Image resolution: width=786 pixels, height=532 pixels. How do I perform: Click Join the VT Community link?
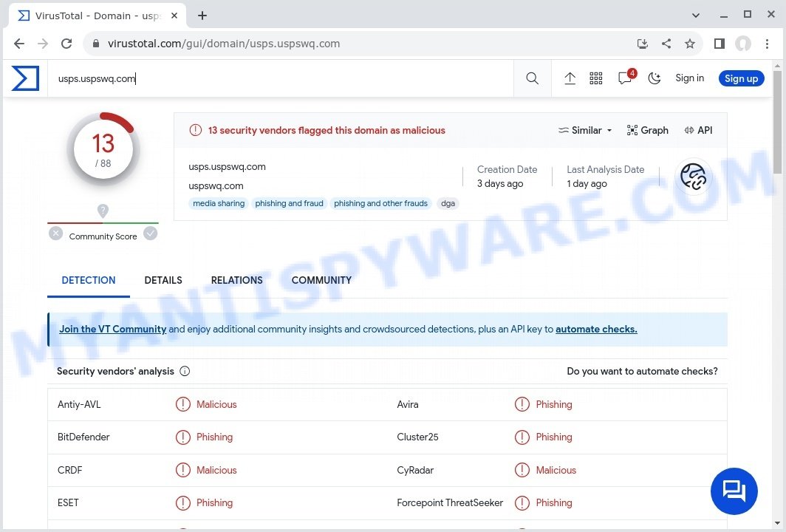tap(113, 330)
